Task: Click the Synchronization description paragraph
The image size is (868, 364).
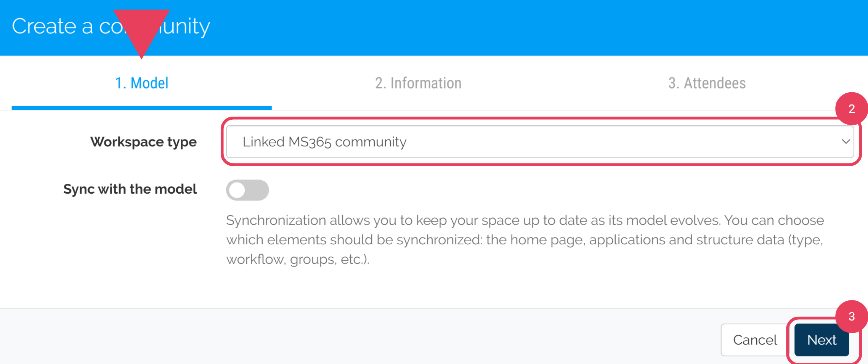Action: tap(525, 240)
